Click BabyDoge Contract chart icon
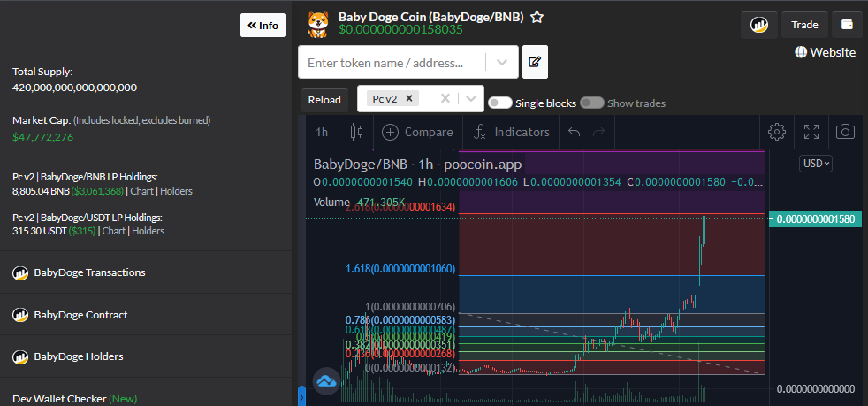 [x=20, y=315]
